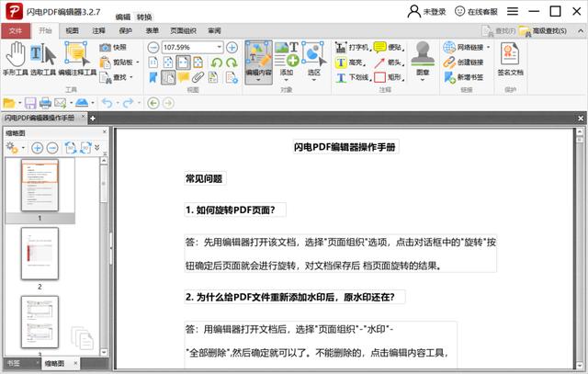The image size is (588, 374).
Task: Click the Snapshot camera tool (快照)
Action: tap(113, 47)
